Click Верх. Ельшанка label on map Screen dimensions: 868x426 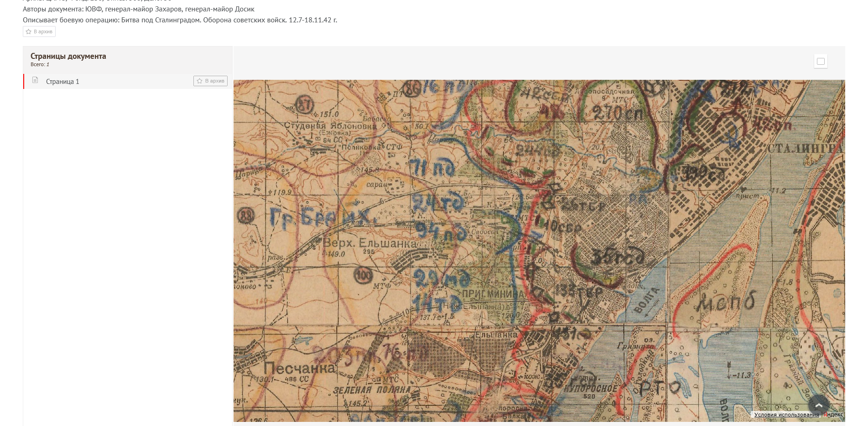coord(369,243)
